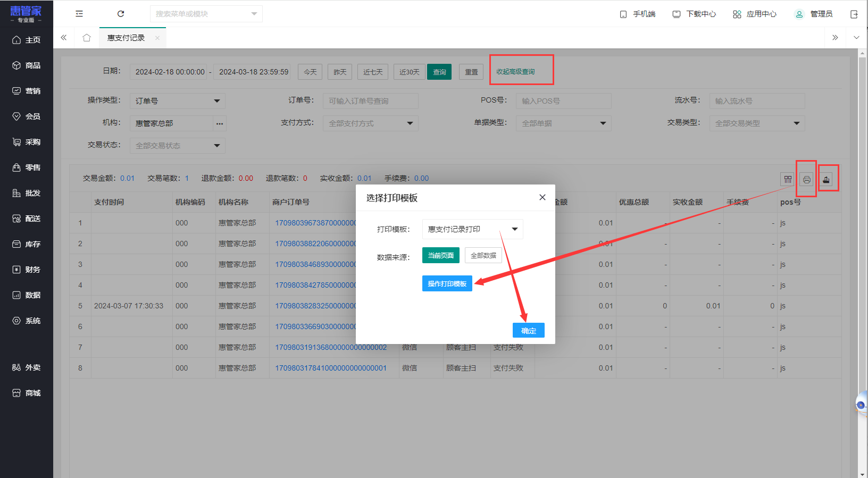Focus the POS号 input field
This screenshot has width=868, height=478.
click(x=564, y=101)
